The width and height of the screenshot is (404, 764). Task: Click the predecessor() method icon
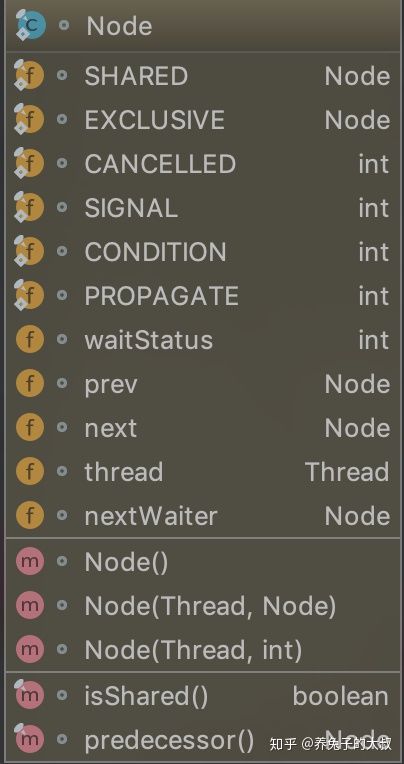coord(29,738)
